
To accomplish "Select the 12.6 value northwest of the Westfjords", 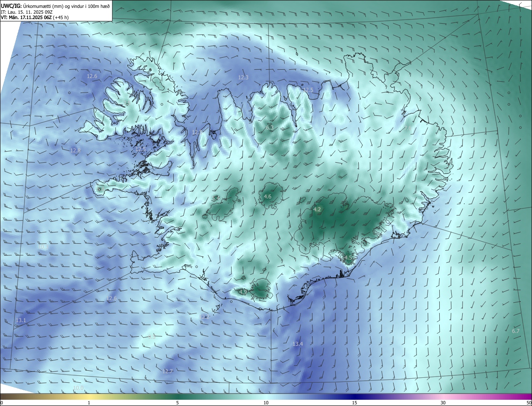I will click(x=92, y=76).
